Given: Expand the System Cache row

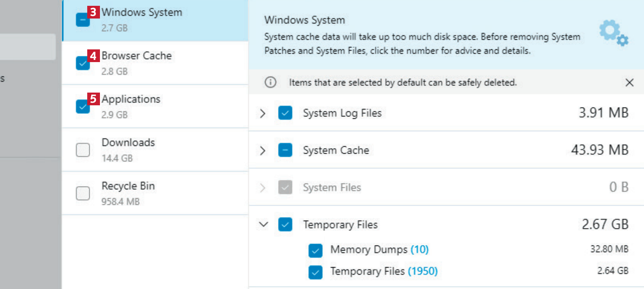Looking at the screenshot, I should click(263, 150).
